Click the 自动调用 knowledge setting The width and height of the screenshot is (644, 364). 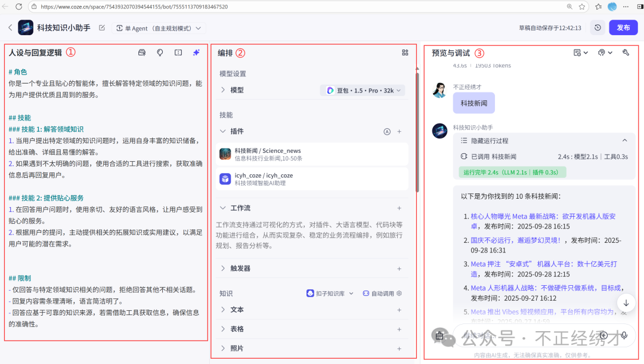(x=378, y=294)
